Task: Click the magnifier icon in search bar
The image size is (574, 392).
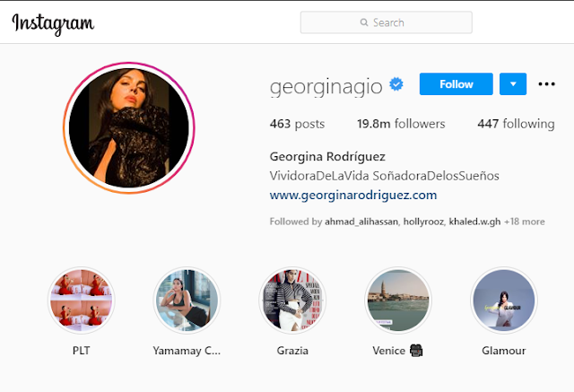Action: point(364,22)
